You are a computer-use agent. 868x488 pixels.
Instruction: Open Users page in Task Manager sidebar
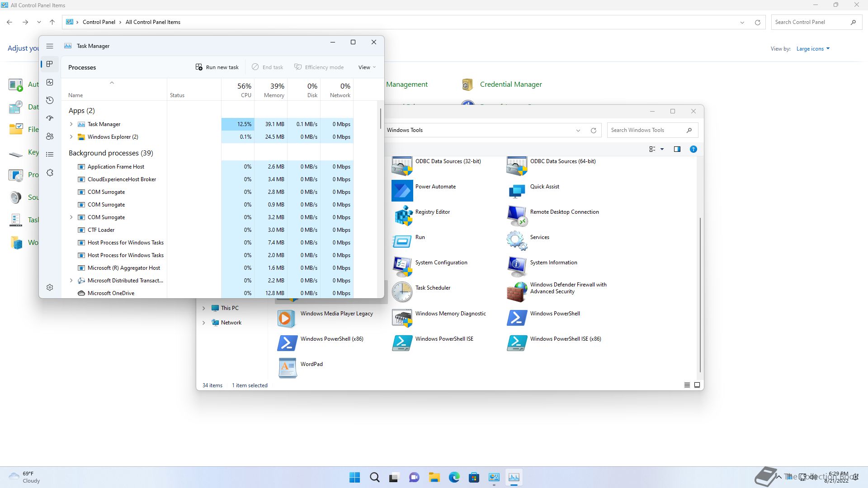coord(50,136)
